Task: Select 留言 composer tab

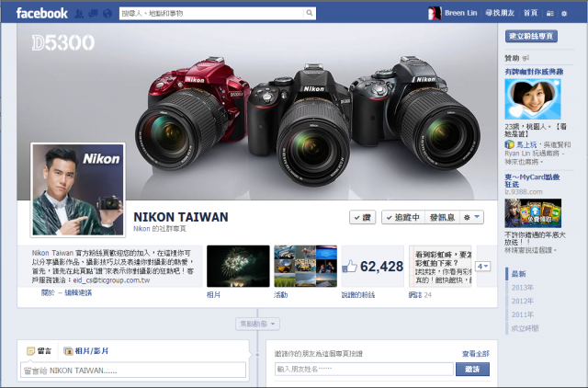Action: tap(39, 351)
